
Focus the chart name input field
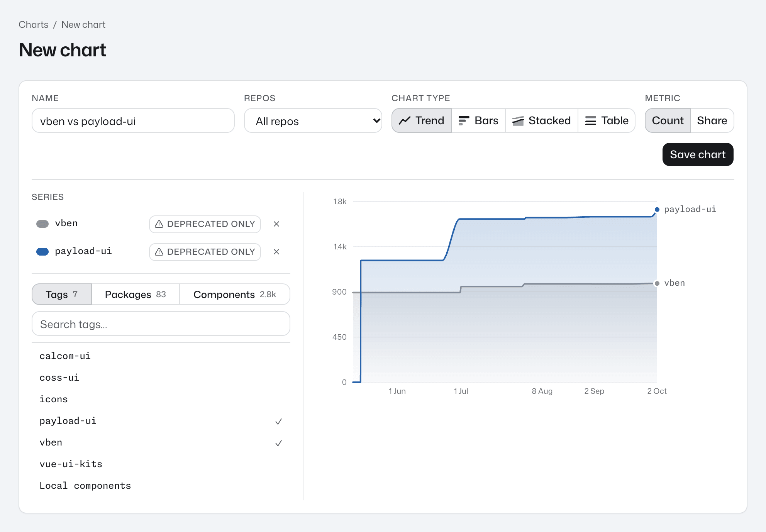pyautogui.click(x=133, y=121)
